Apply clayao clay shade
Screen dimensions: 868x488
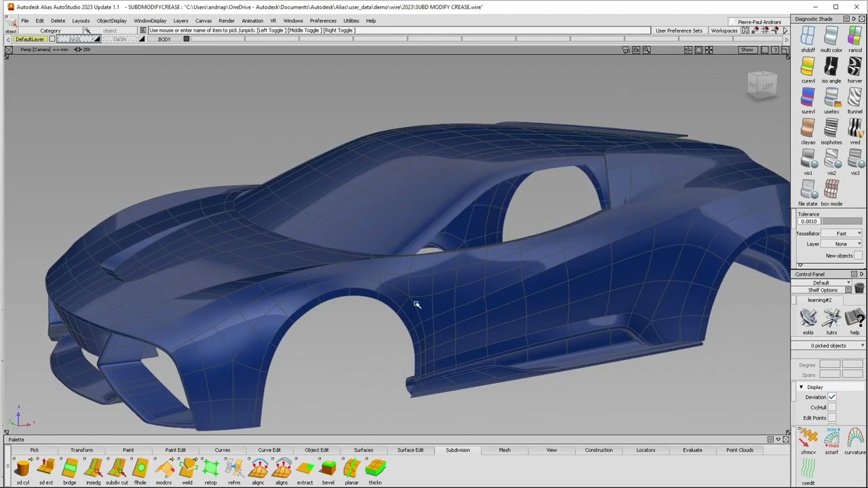coord(808,128)
